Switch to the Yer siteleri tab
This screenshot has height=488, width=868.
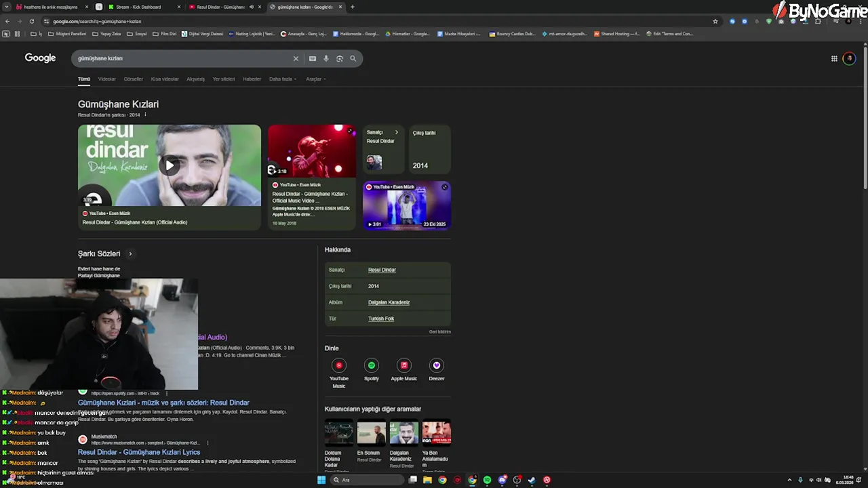pos(224,79)
